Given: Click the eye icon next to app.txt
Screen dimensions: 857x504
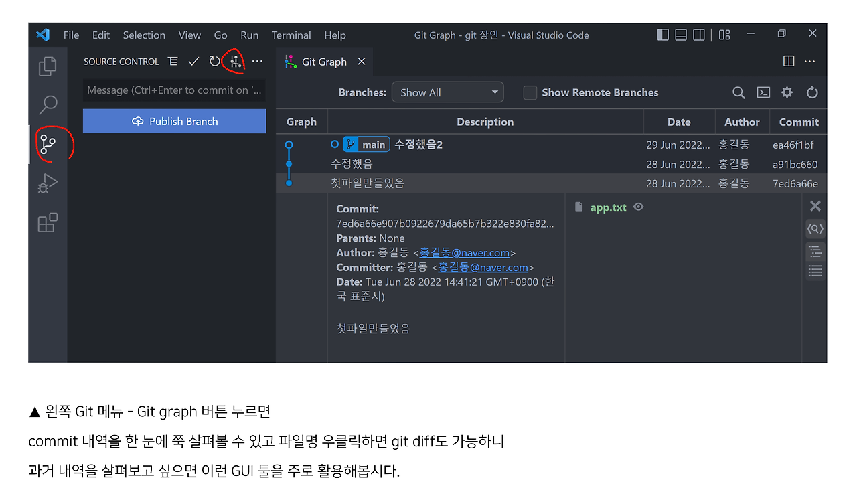Looking at the screenshot, I should tap(639, 207).
